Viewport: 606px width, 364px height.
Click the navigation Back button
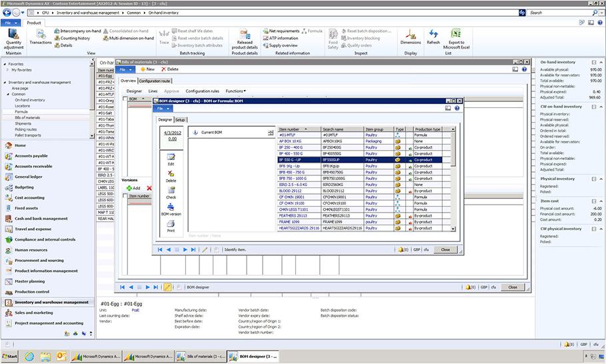tap(7, 13)
